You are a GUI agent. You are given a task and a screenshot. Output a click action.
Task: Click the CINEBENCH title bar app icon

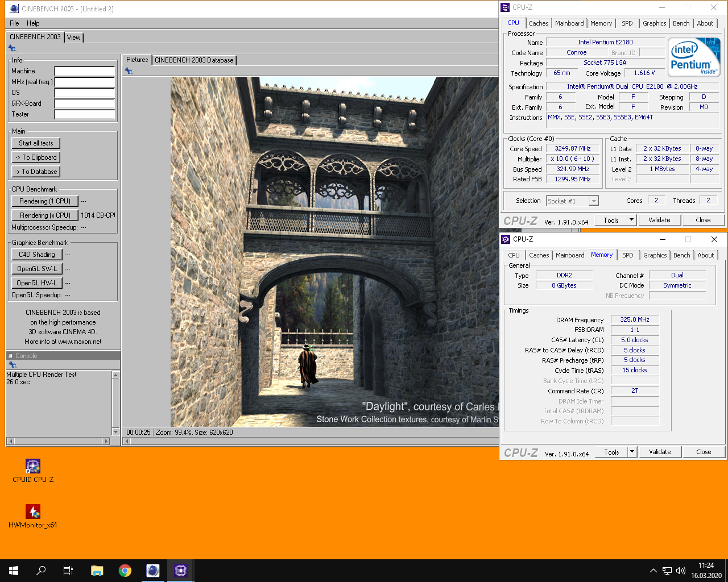point(14,9)
